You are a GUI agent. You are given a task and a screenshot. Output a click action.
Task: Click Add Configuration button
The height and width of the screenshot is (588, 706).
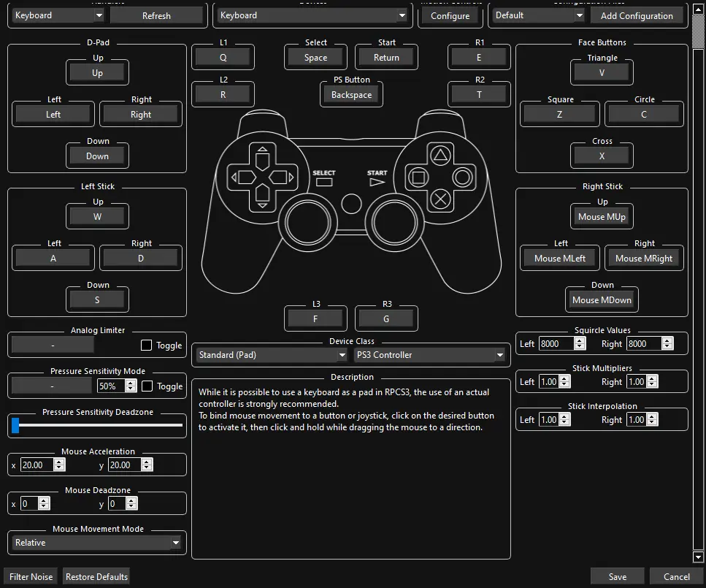[636, 16]
